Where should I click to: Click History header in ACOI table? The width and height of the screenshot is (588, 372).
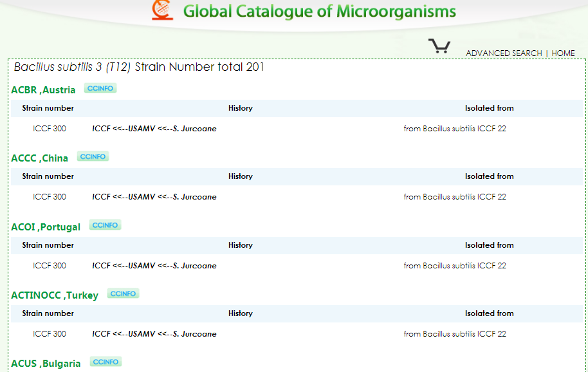coord(241,245)
